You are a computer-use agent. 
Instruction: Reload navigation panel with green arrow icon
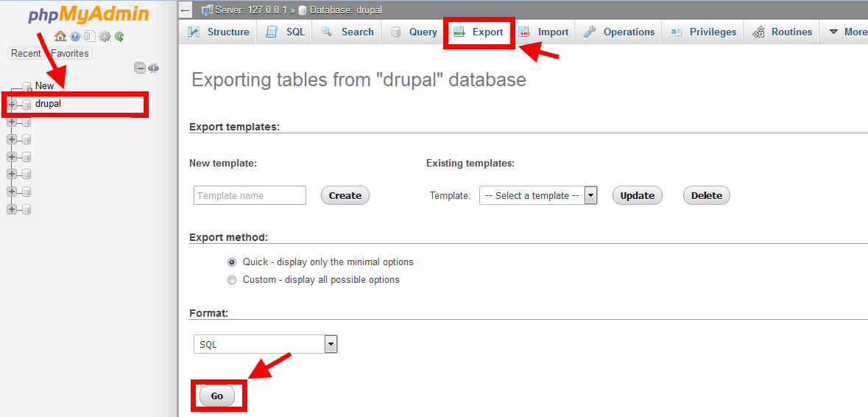[x=119, y=37]
